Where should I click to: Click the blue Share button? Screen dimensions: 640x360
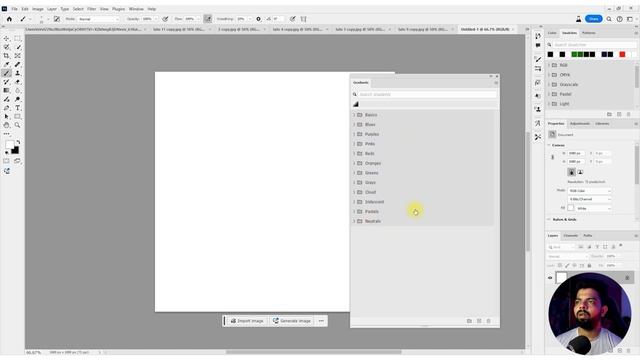(593, 19)
